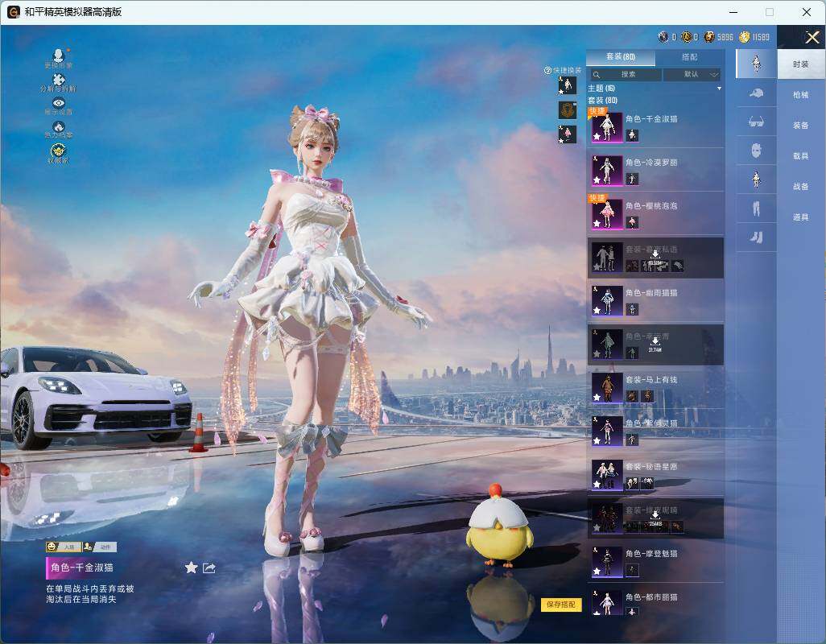Image resolution: width=826 pixels, height=644 pixels.
Task: Click the first quick-swap outfit slot
Action: coord(568,86)
